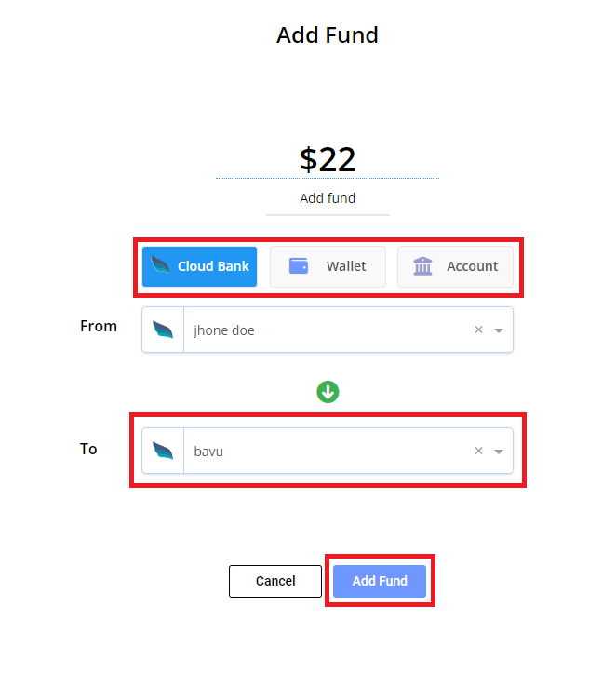Edit the $22 amount field
616x674 pixels.
click(x=328, y=160)
